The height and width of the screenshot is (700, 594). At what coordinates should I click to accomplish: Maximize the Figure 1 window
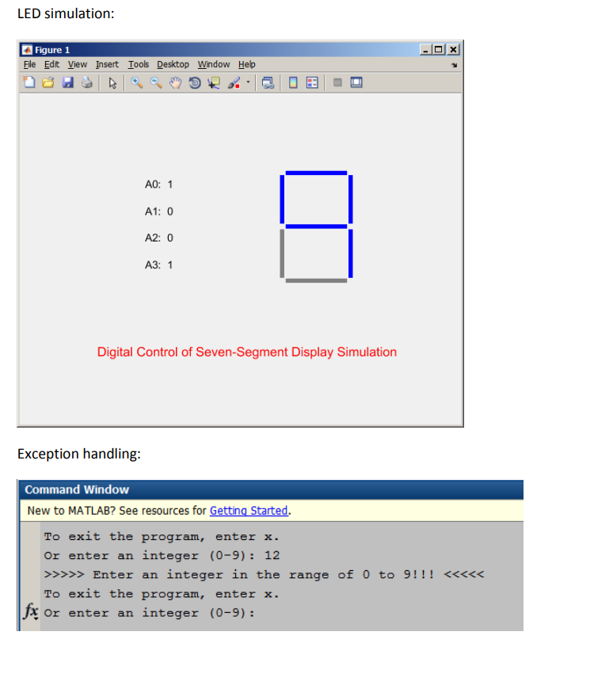439,50
